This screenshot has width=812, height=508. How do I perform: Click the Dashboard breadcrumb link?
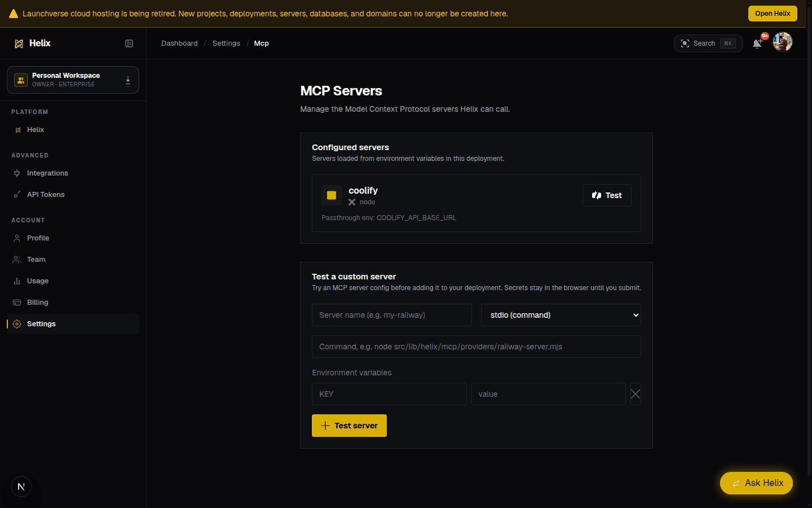[x=179, y=43]
